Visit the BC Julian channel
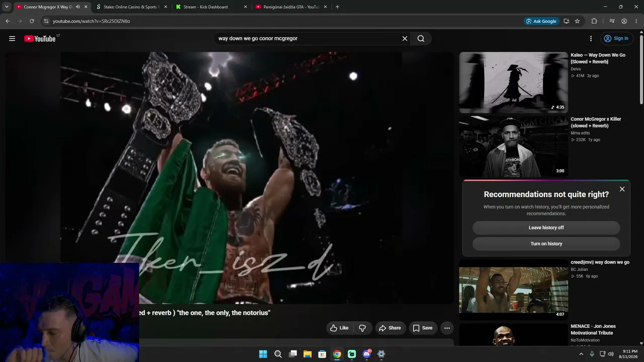The height and width of the screenshot is (362, 644). (579, 269)
